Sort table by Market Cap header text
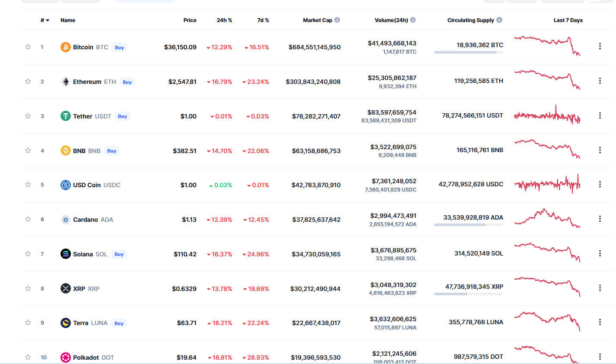 click(x=317, y=20)
